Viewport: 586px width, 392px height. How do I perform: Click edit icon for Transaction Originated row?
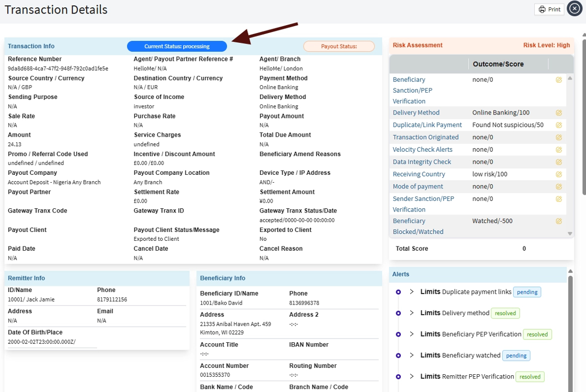click(559, 137)
